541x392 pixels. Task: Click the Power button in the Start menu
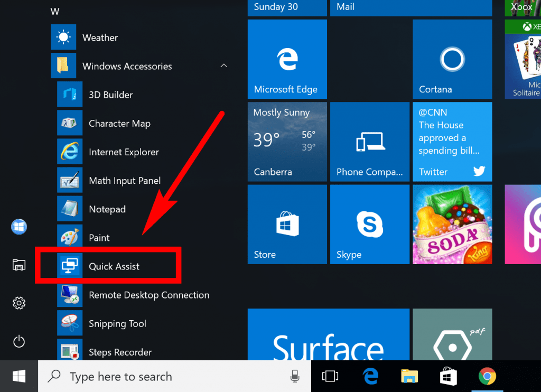19,341
